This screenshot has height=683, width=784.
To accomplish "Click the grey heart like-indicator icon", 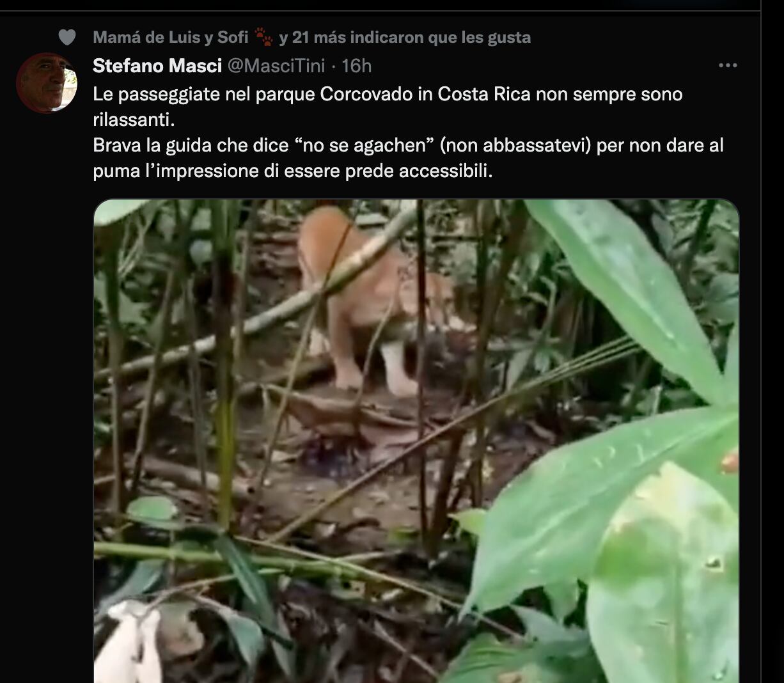I will click(67, 38).
